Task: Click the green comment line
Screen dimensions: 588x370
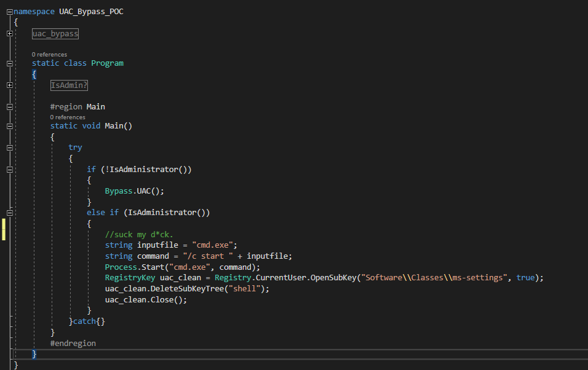Action: click(139, 235)
